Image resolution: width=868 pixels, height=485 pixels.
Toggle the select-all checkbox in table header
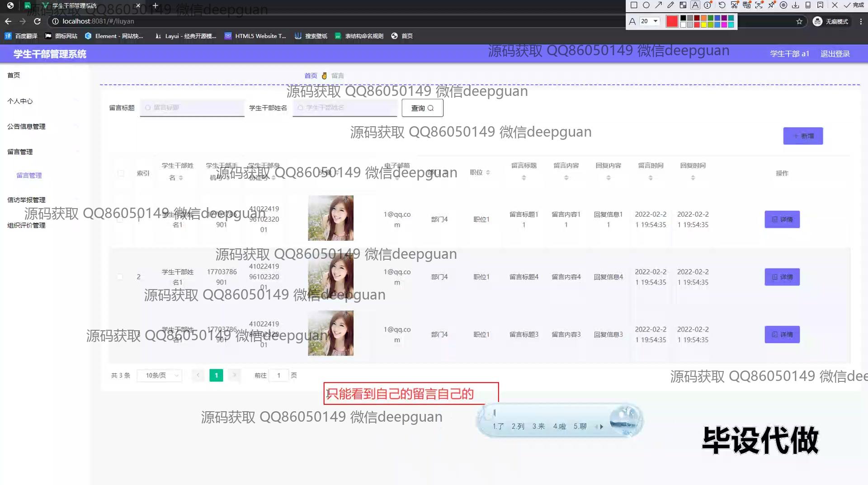pos(121,173)
